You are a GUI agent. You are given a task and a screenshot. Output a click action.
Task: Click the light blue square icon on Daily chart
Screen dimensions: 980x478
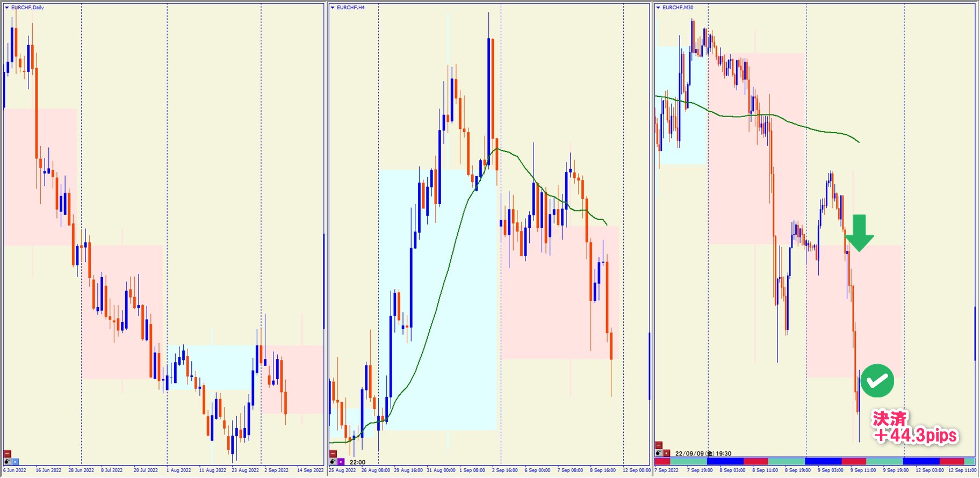pyautogui.click(x=15, y=461)
